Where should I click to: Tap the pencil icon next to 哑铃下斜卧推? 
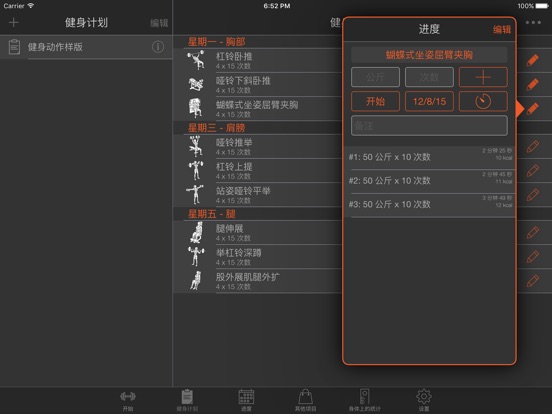pos(533,84)
